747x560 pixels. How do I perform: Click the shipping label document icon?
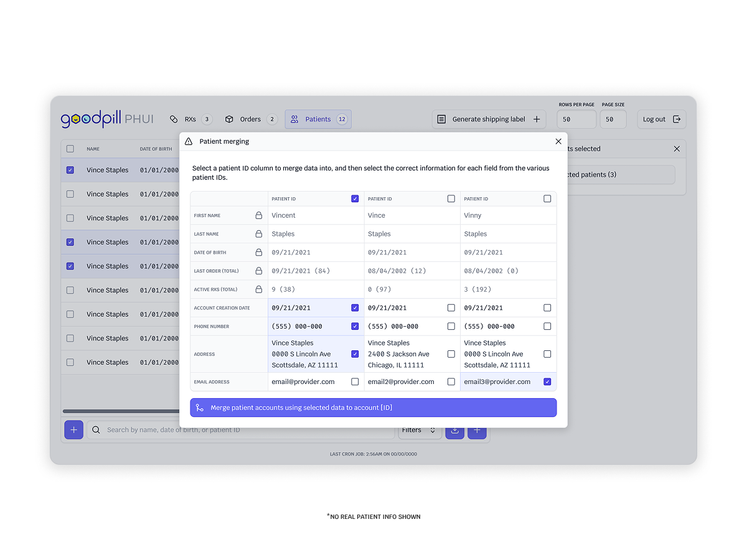pos(443,119)
